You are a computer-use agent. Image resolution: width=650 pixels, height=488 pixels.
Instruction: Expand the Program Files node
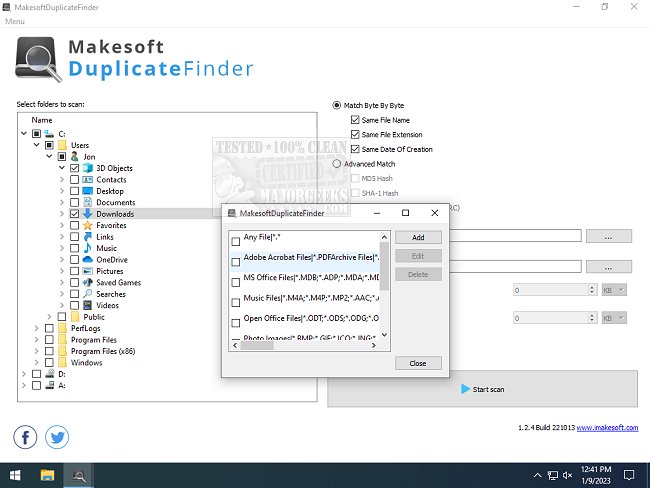pos(36,340)
